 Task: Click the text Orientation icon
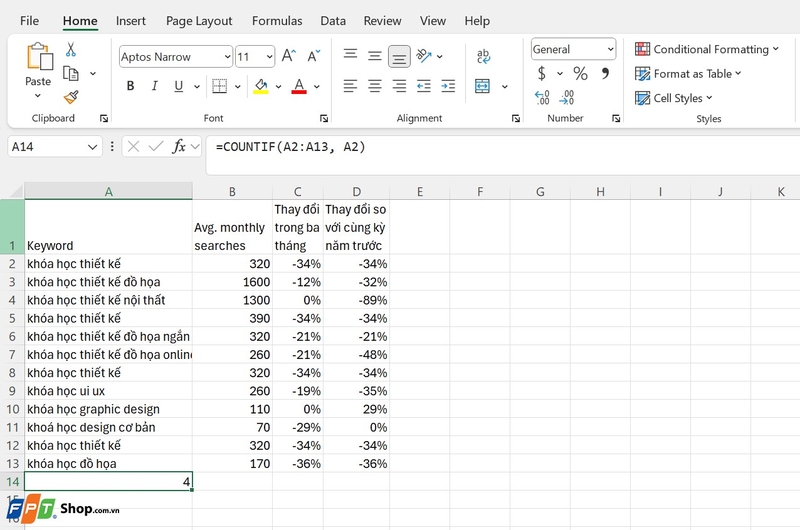pos(424,55)
